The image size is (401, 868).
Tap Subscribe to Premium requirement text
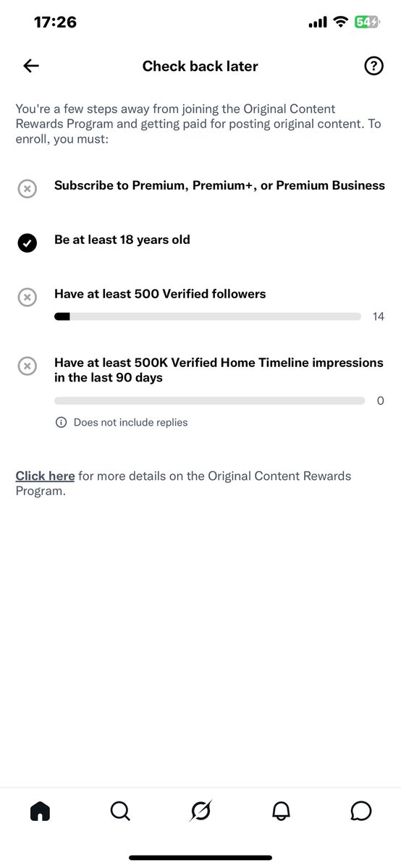click(x=219, y=185)
